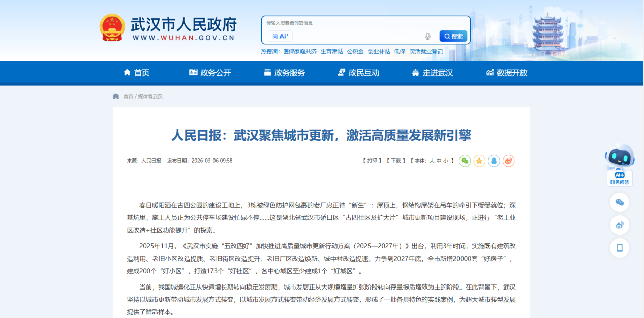
Task: Focus the search input field
Action: point(356,36)
